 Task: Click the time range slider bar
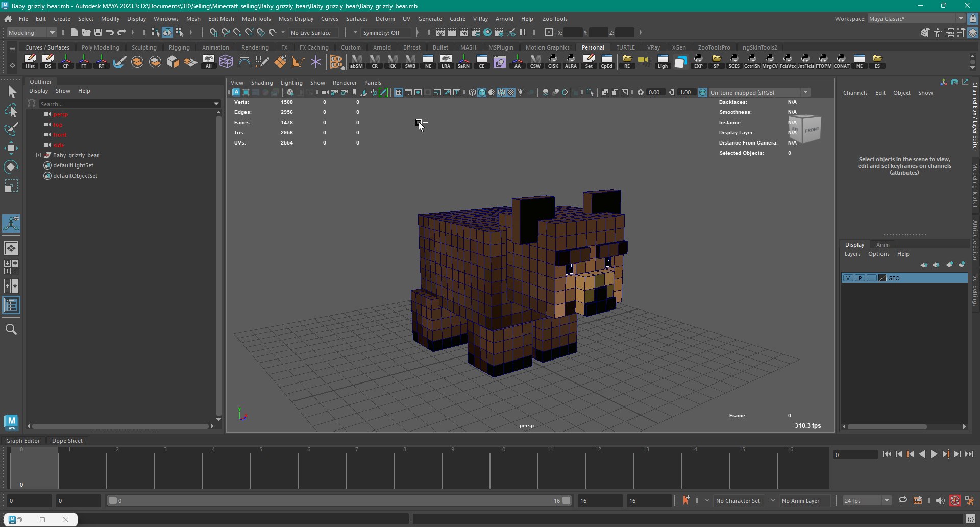coord(340,500)
